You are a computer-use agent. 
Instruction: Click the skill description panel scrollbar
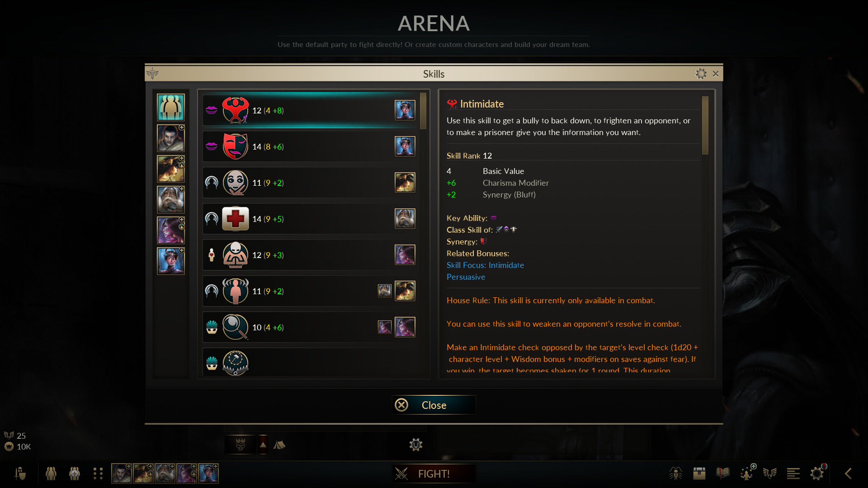pyautogui.click(x=705, y=125)
